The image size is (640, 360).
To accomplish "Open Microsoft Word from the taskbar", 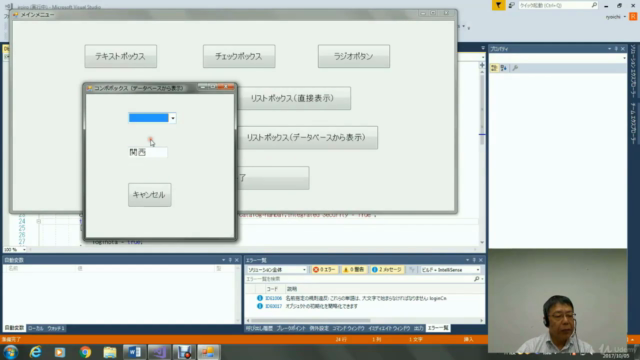I will 134,352.
